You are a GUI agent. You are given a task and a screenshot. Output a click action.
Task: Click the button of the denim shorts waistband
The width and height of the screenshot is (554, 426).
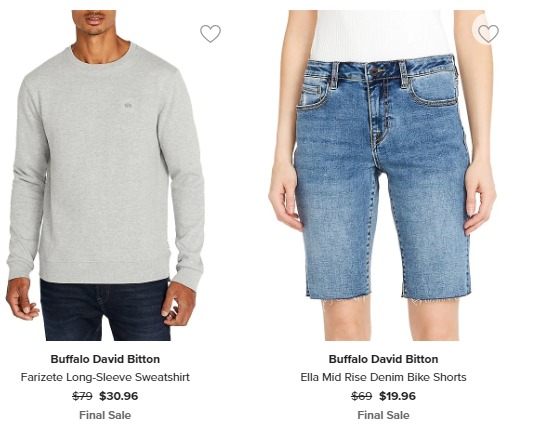374,71
